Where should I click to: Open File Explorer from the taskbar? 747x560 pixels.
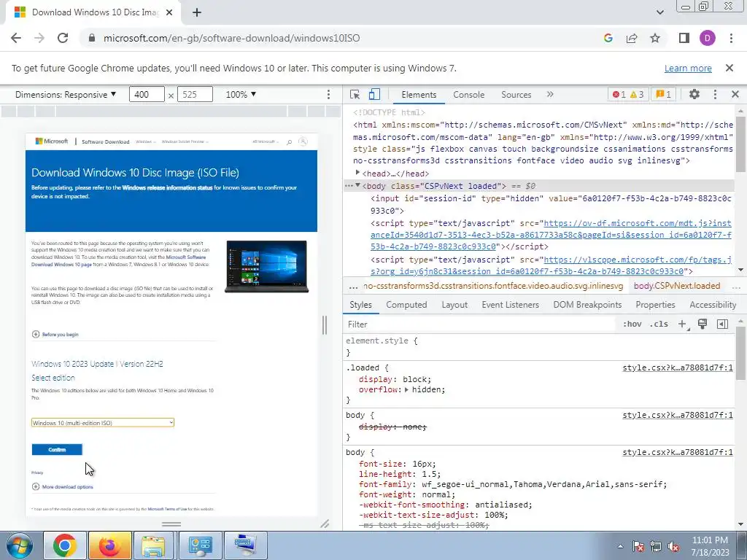(153, 545)
